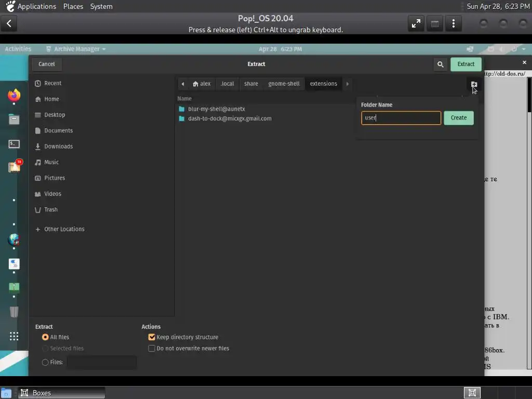Viewport: 532px width, 399px height.
Task: Click the green Extract button
Action: [x=465, y=64]
